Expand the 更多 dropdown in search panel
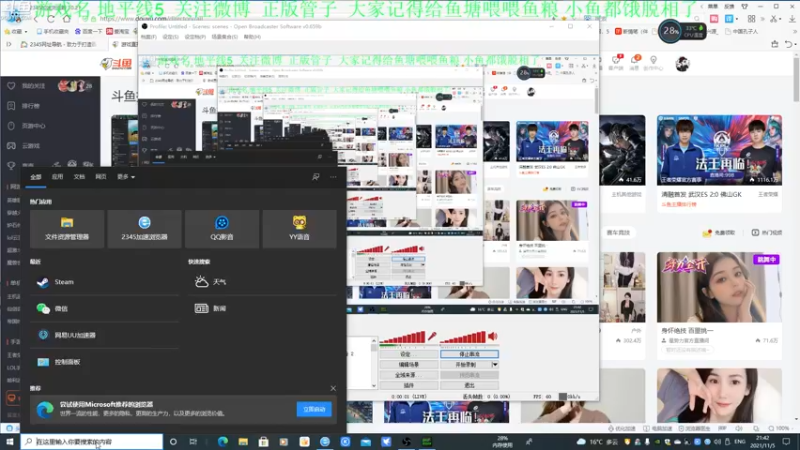The width and height of the screenshot is (800, 450). 126,177
